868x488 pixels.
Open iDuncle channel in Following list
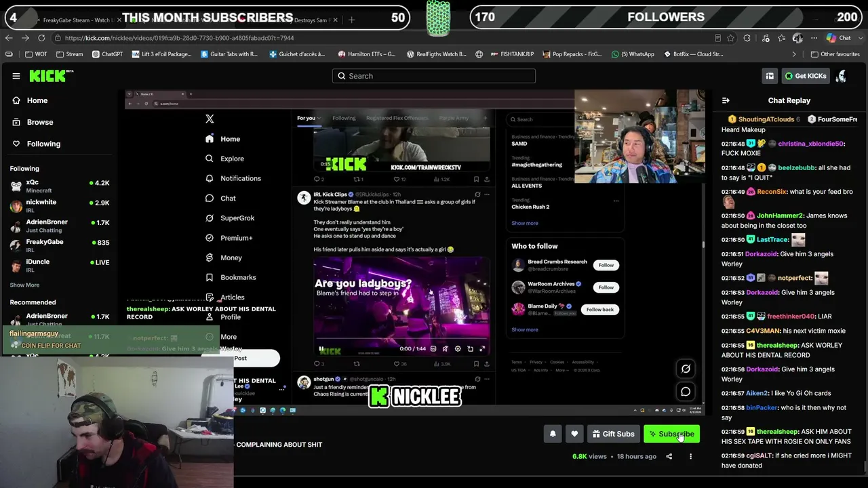tap(60, 265)
